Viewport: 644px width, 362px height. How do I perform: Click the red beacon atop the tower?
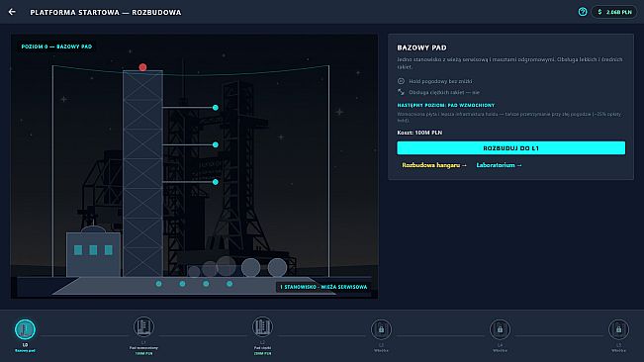(142, 67)
